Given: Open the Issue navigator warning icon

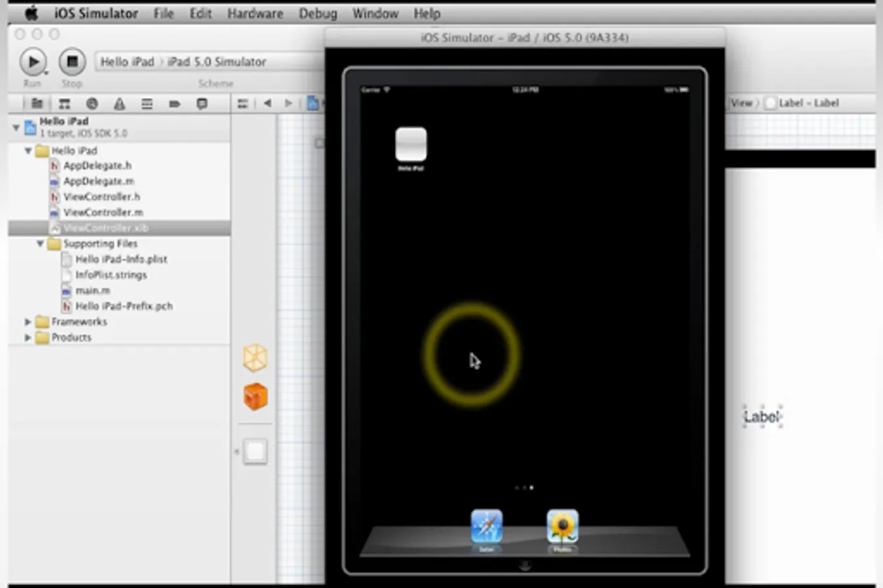Looking at the screenshot, I should [120, 103].
